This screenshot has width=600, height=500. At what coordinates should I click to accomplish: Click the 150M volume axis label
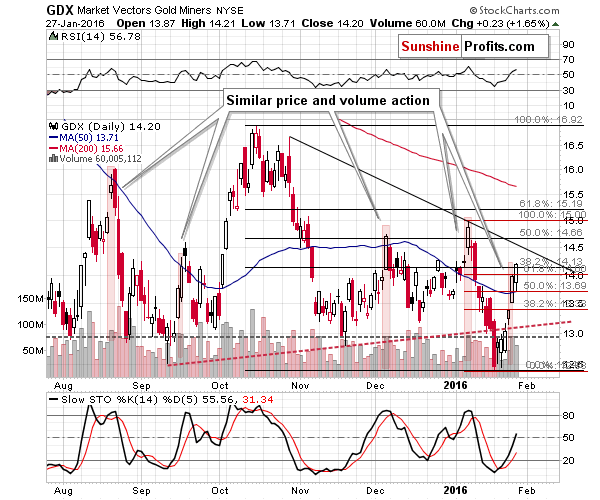tap(30, 298)
